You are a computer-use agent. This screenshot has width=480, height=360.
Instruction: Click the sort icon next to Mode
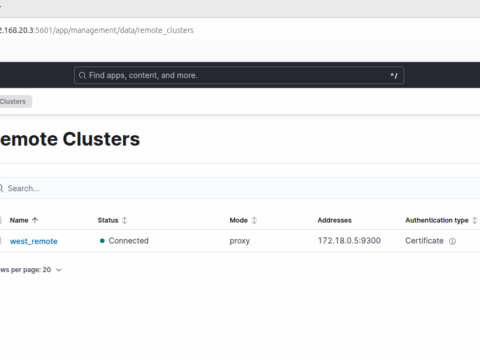[254, 220]
